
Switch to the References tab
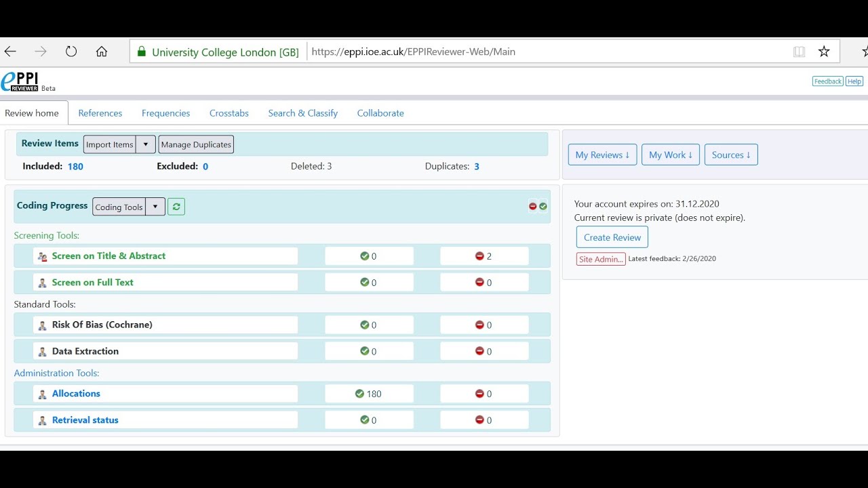(100, 113)
